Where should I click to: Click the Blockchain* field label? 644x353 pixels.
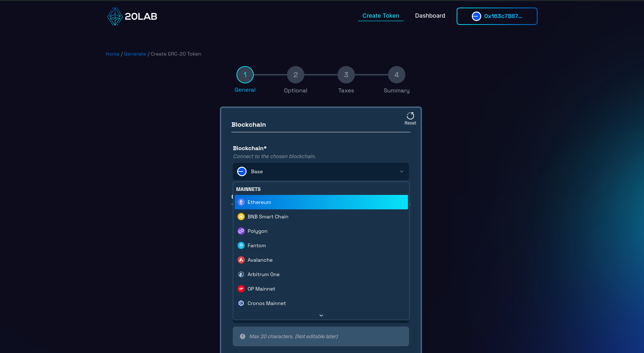pyautogui.click(x=250, y=148)
